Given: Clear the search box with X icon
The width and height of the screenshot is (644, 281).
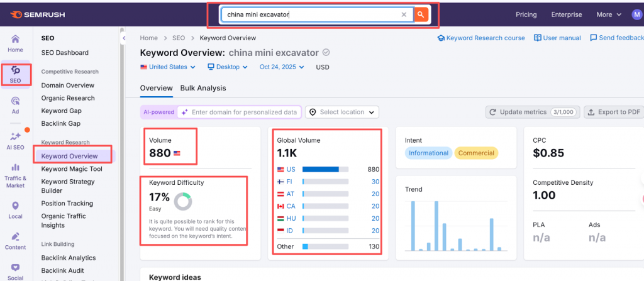Looking at the screenshot, I should 404,14.
